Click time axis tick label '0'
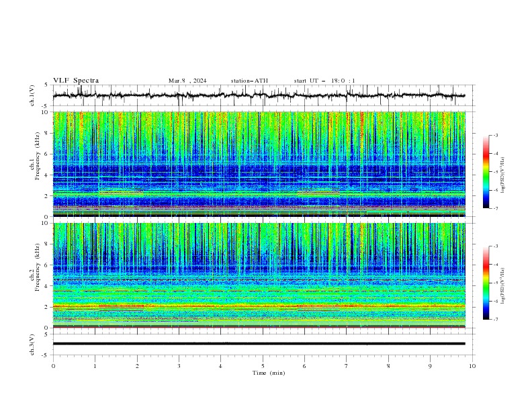Viewport: 532px width, 411px height. [53, 366]
